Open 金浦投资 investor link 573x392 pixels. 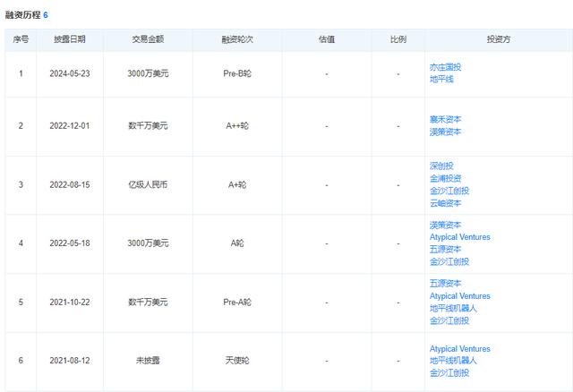pyautogui.click(x=445, y=178)
